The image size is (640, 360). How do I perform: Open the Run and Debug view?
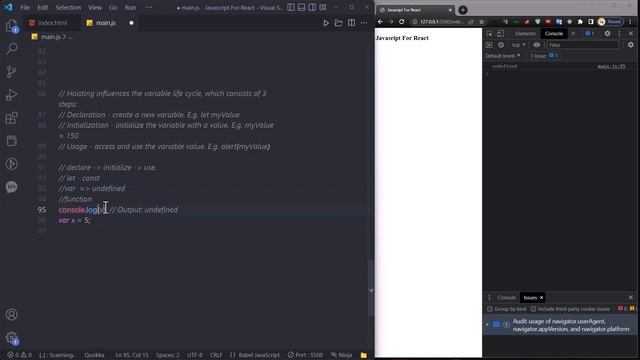[11, 95]
